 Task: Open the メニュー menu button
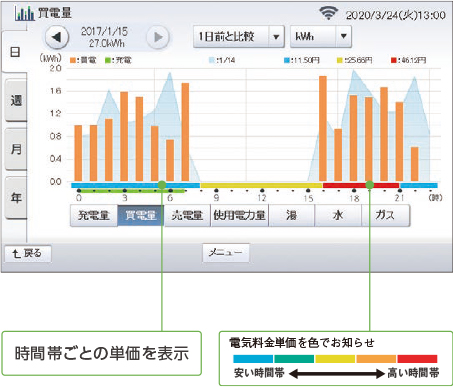point(226,253)
